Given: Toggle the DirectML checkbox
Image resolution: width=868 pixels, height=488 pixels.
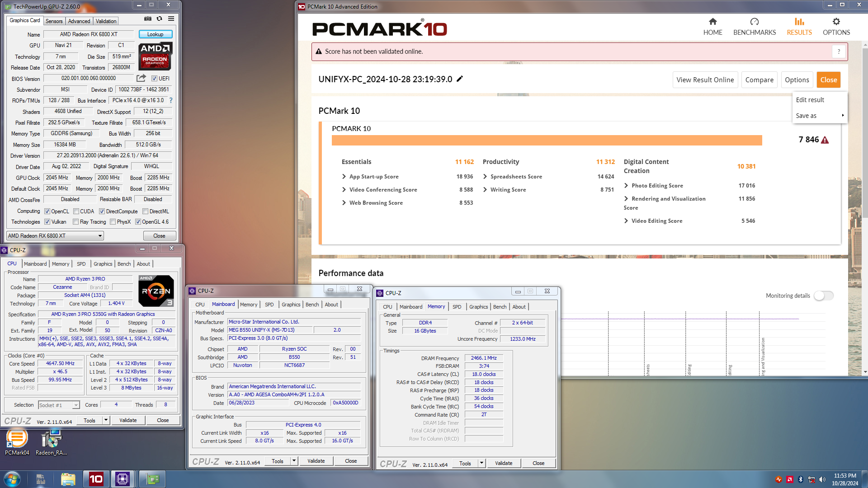Looking at the screenshot, I should (145, 211).
